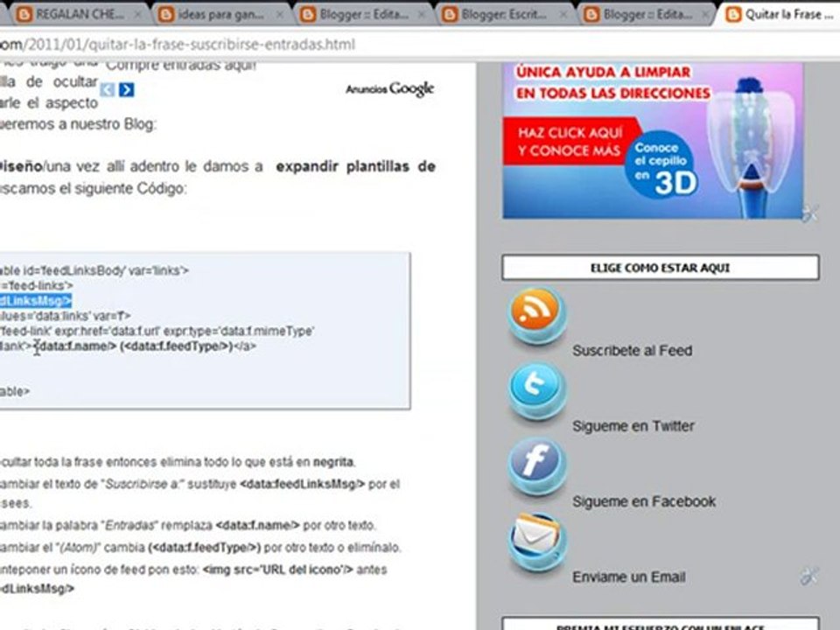Click the '<img src='URL del icono'/>' text
Screen dimensions: 840x630
(x=277, y=570)
